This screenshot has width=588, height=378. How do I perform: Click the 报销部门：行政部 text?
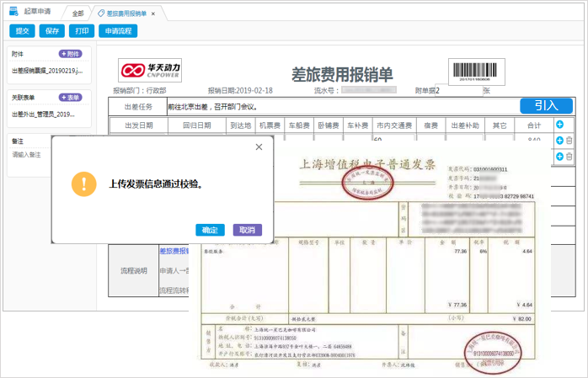click(140, 90)
